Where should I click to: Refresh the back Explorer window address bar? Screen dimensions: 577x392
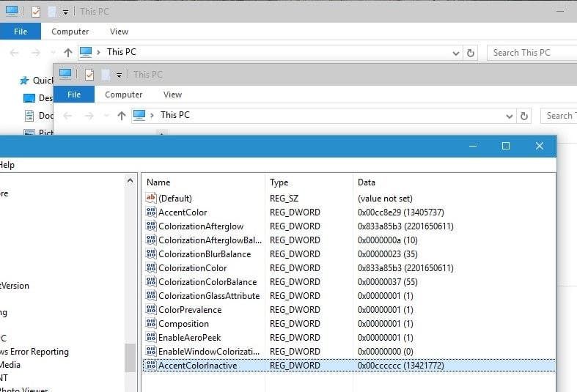(x=470, y=53)
